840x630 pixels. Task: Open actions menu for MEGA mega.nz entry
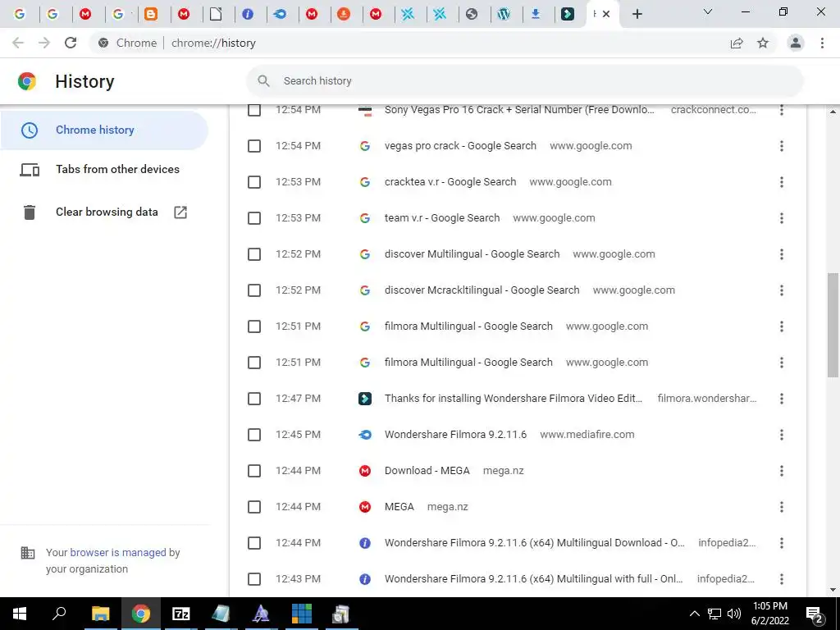click(x=782, y=507)
